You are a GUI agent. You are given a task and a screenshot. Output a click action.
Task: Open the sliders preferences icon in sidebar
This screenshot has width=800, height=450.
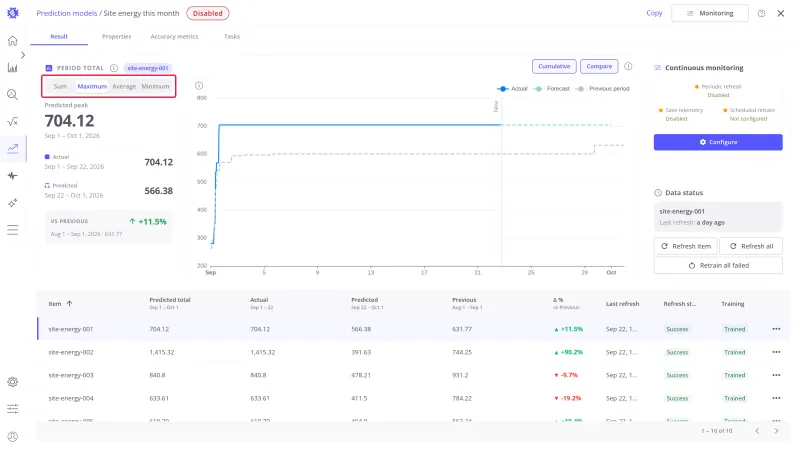coord(13,409)
